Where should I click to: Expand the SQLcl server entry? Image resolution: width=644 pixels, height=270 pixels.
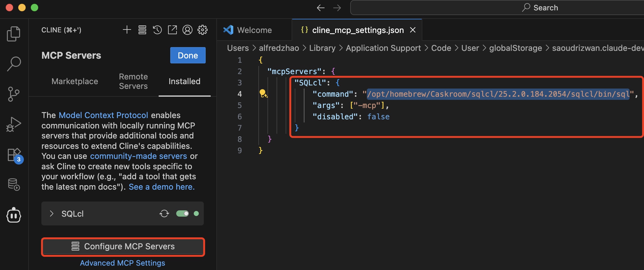click(52, 213)
